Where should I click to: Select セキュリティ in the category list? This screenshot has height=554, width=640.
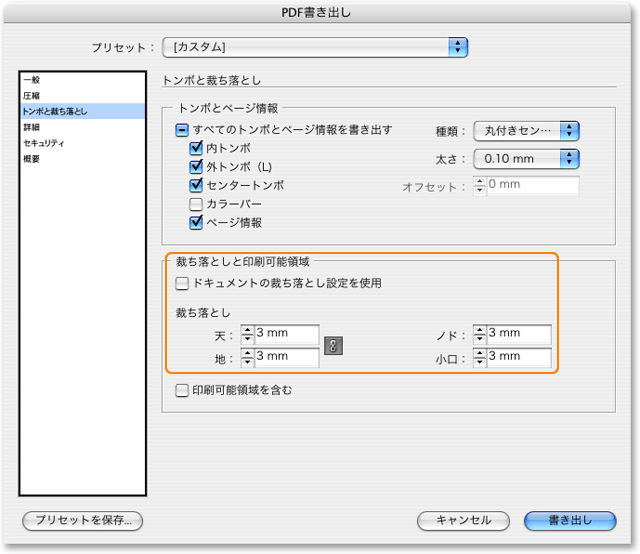coord(45,143)
